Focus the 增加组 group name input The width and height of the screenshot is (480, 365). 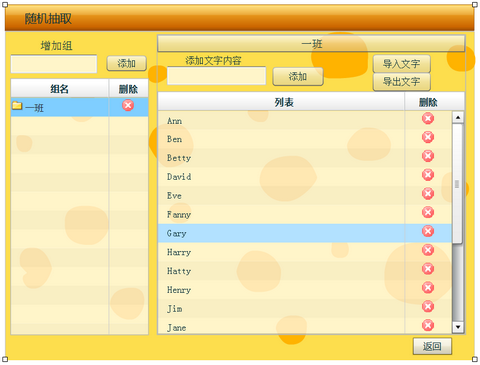(x=54, y=64)
